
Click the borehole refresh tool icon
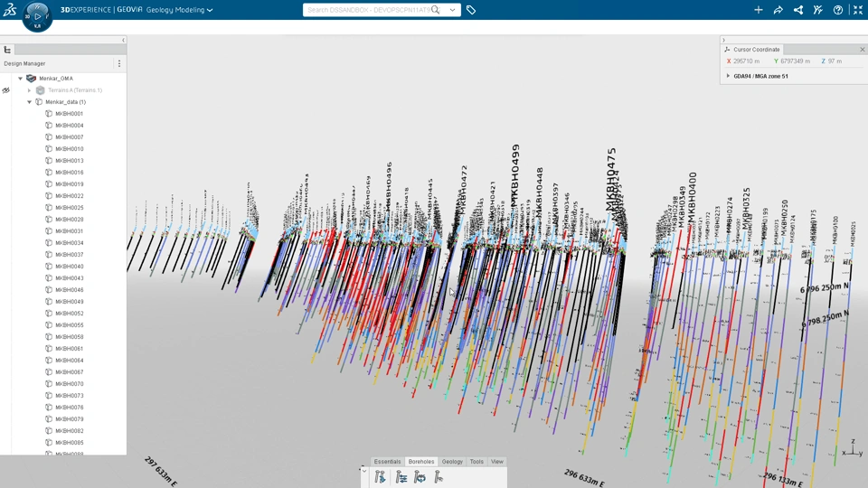pyautogui.click(x=420, y=477)
